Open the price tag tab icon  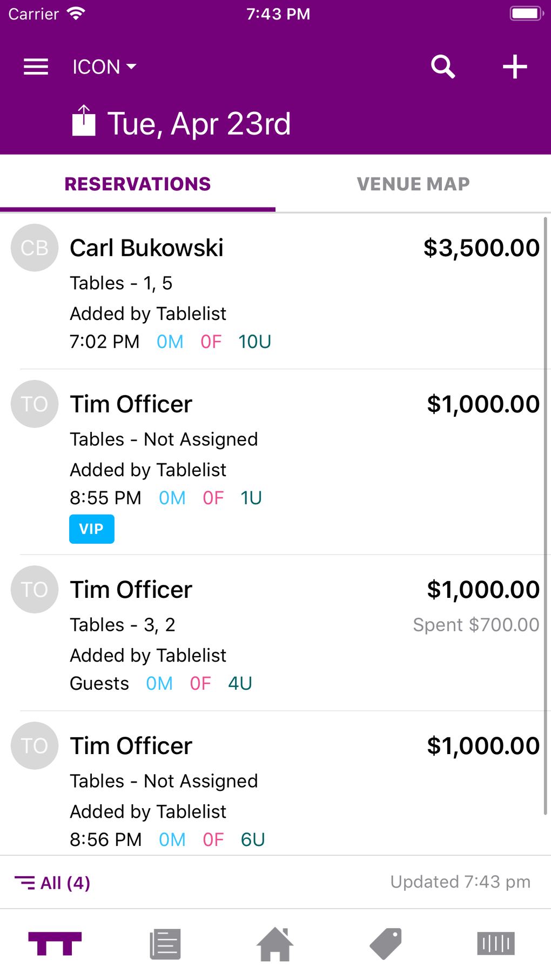386,944
